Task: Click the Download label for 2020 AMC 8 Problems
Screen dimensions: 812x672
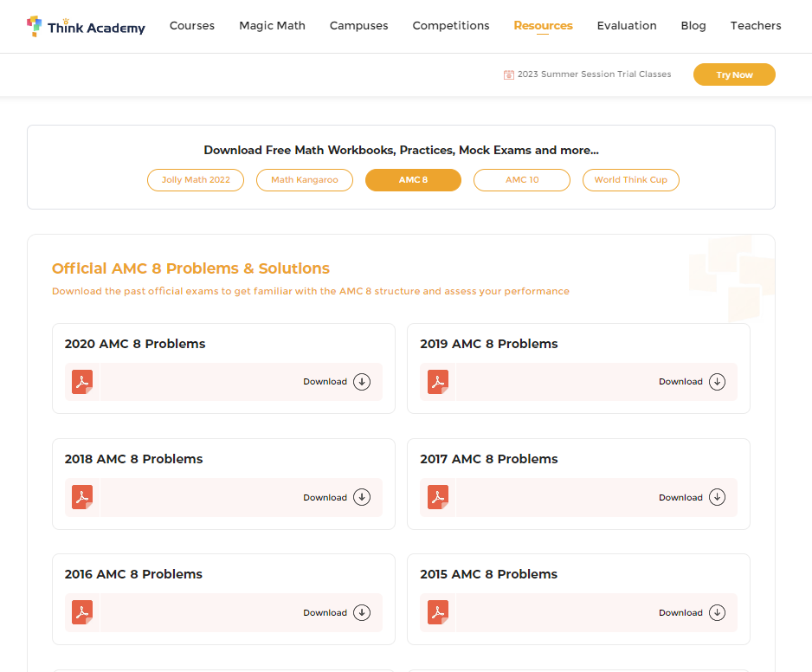Action: (325, 382)
